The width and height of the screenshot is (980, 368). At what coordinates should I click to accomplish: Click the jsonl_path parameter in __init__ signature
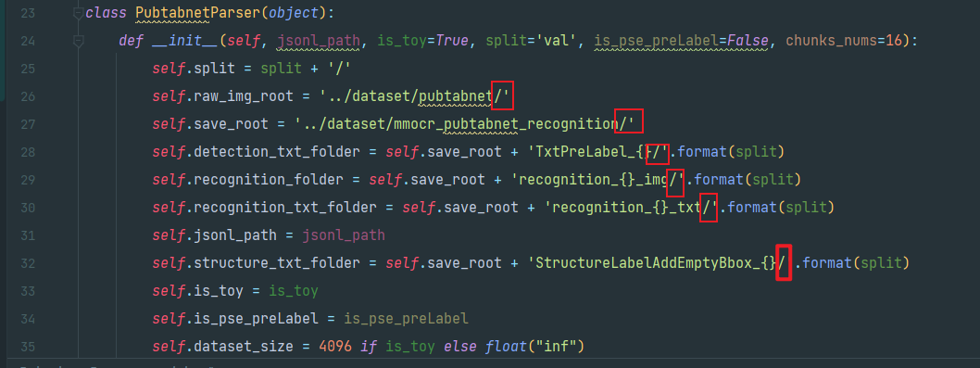pyautogui.click(x=319, y=42)
